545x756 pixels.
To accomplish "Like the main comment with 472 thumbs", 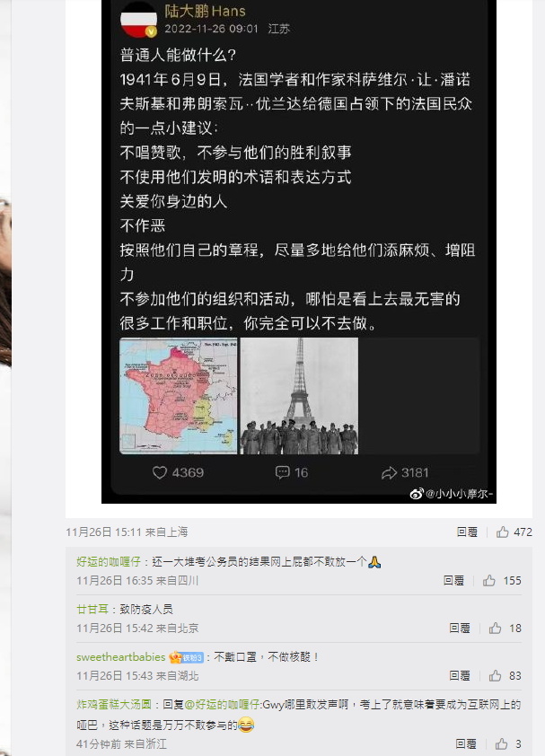I will (503, 532).
